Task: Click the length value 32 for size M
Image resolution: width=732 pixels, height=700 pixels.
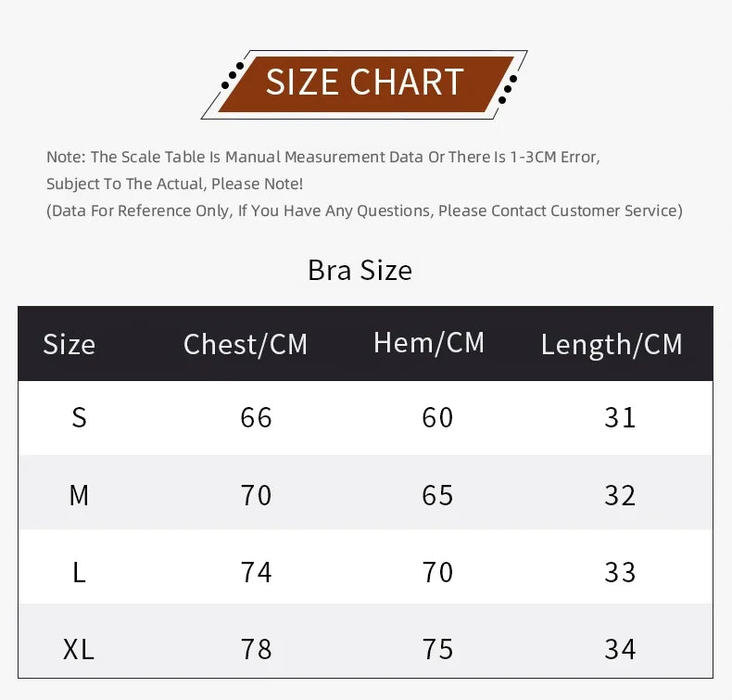Action: point(620,496)
